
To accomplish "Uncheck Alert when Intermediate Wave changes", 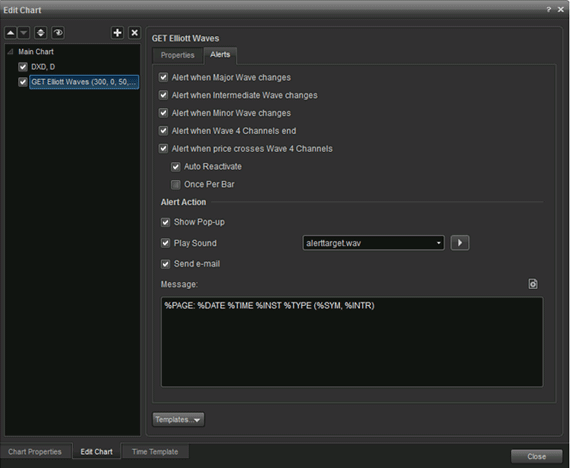I will tap(163, 95).
